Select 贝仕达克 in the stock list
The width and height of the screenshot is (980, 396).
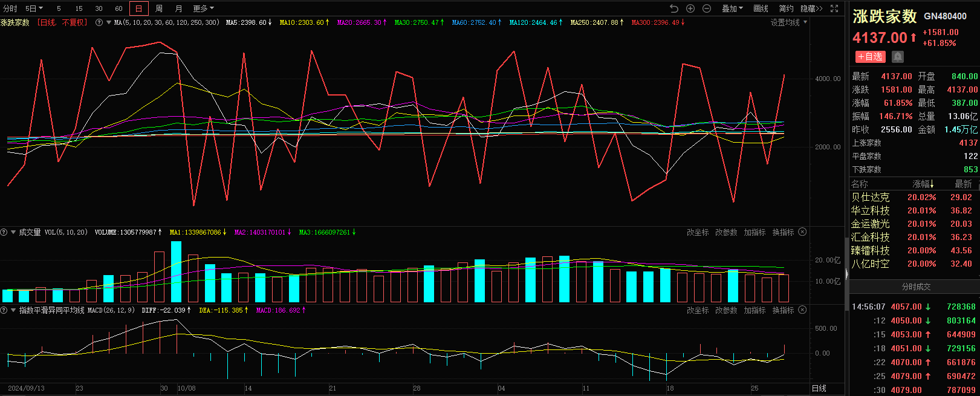870,197
